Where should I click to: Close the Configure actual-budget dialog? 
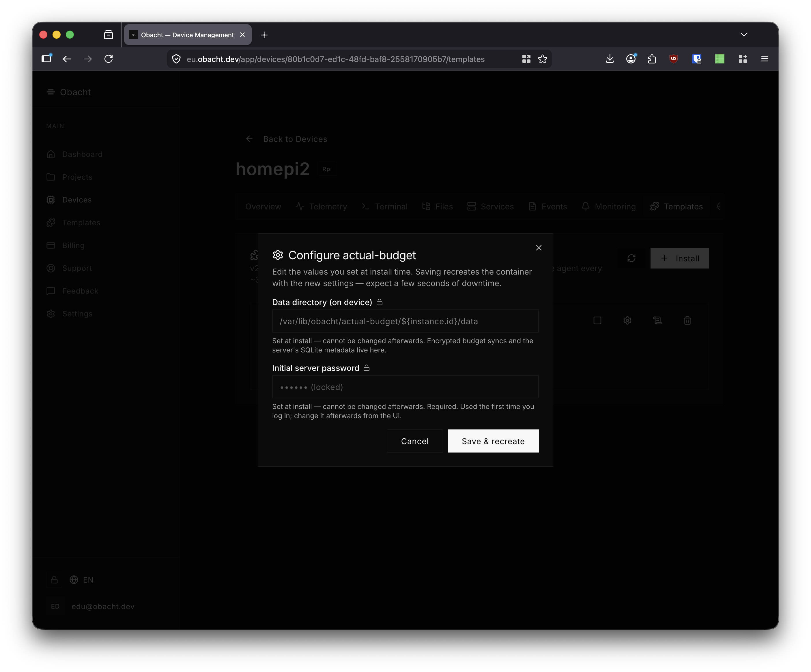539,248
